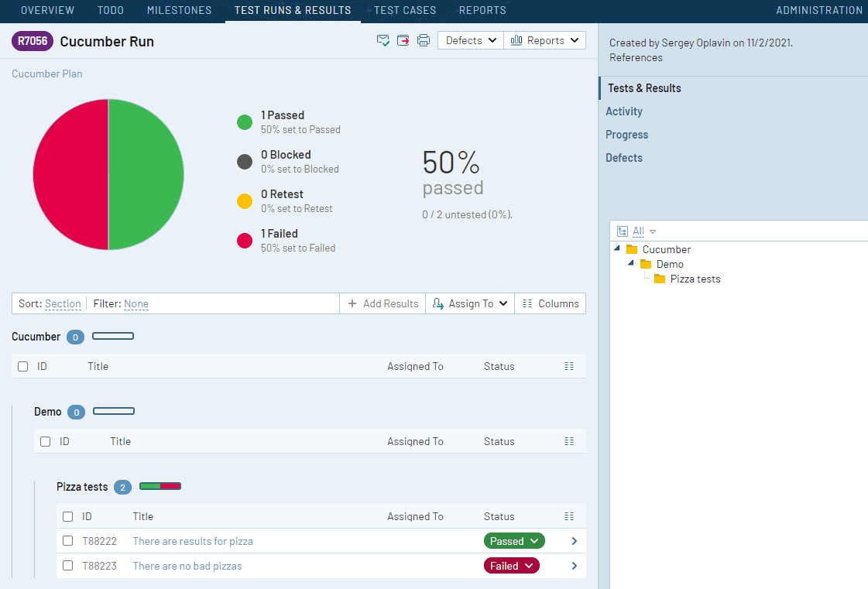
Task: Click the Pizza tests progress bar
Action: (160, 486)
